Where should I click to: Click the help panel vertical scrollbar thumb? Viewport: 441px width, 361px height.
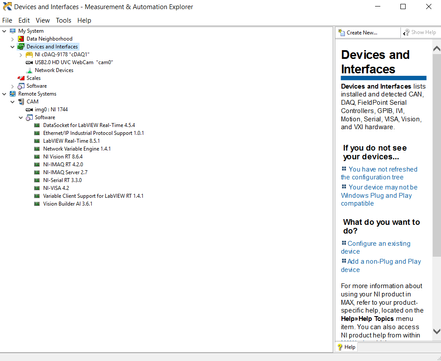coord(437,155)
